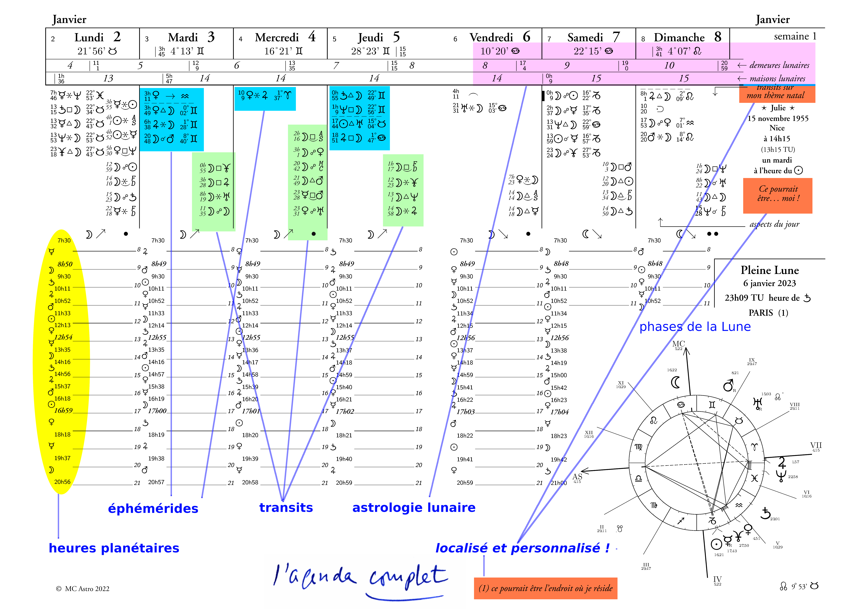Click the blue 'heures planétaires' label
This screenshot has height=614, width=868.
pos(114,548)
